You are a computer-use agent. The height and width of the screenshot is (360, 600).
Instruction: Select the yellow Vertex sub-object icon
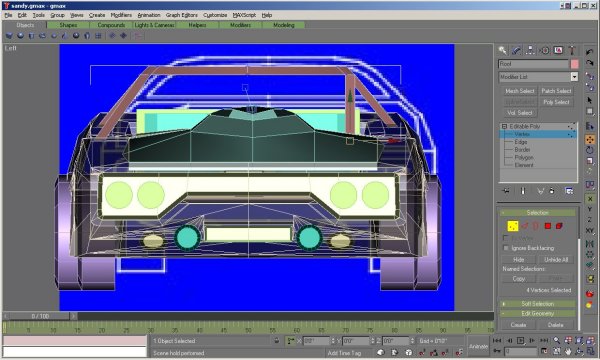[x=513, y=226]
